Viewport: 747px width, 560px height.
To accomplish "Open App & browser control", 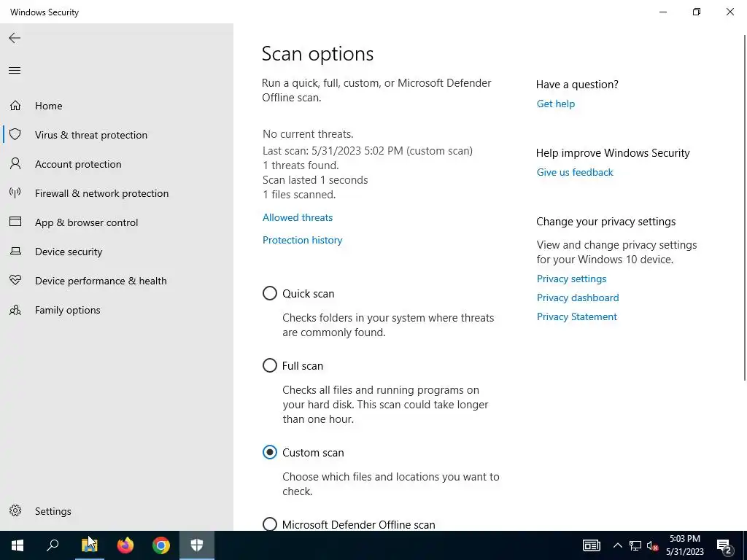I will point(86,222).
